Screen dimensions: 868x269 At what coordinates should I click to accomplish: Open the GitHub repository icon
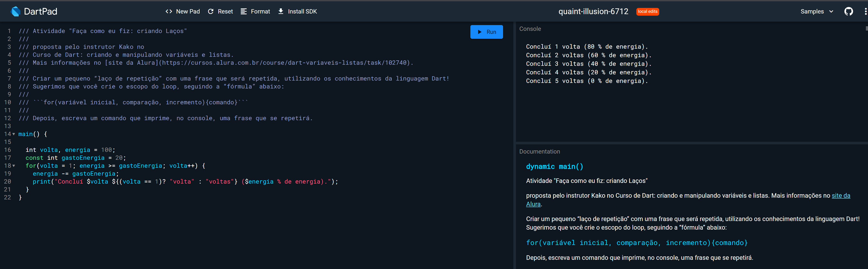tap(849, 12)
